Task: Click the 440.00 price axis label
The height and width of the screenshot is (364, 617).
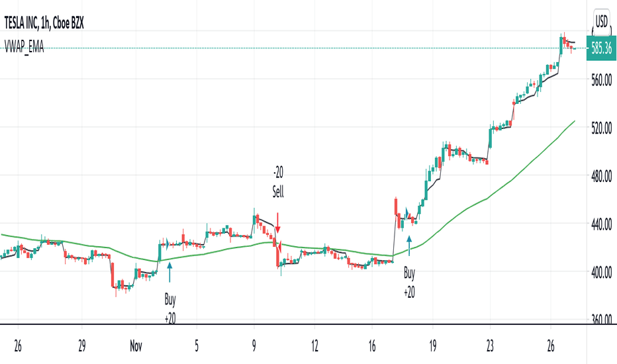Action: click(602, 224)
